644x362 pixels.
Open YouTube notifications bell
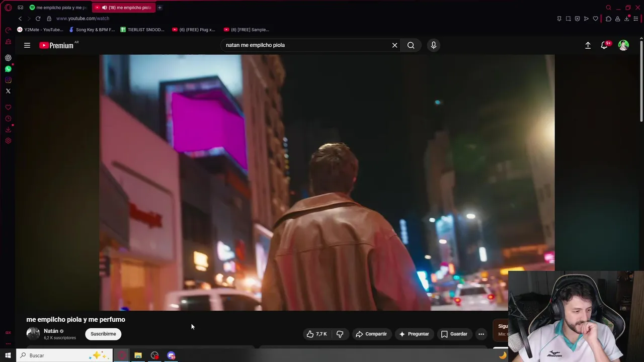605,45
